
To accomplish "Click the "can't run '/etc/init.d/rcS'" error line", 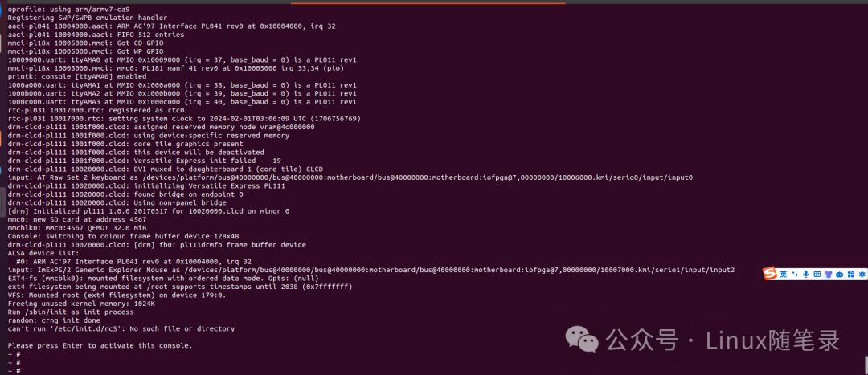I will point(121,328).
